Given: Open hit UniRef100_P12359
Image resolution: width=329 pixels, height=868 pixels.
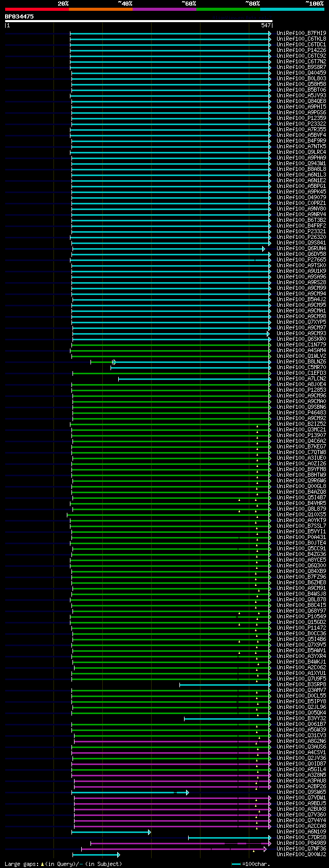Looking at the screenshot, I should pos(301,118).
